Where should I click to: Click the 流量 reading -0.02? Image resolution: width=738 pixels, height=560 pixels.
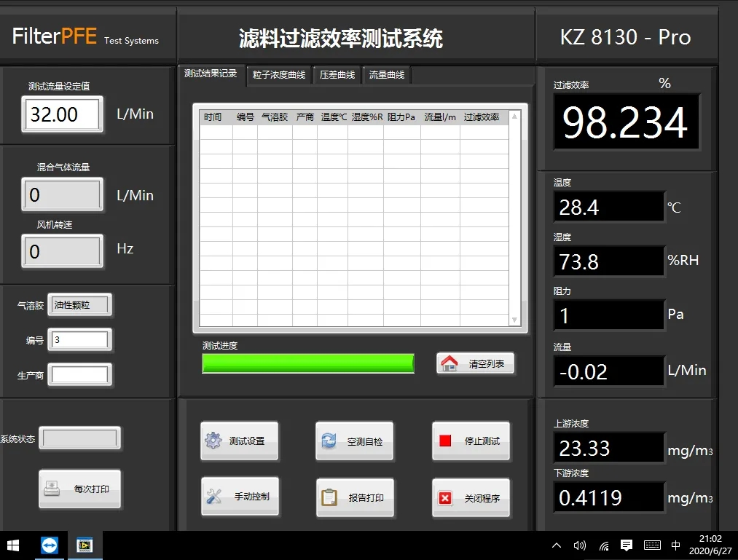click(x=609, y=371)
